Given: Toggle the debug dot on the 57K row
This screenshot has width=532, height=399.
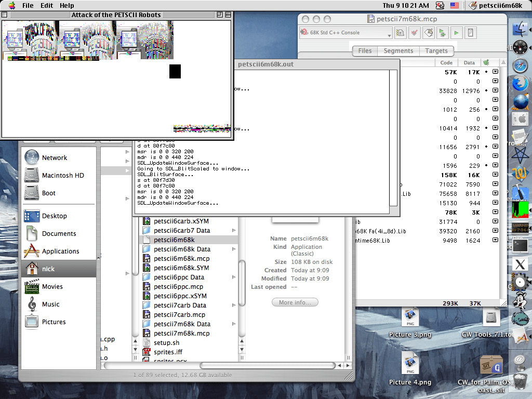Looking at the screenshot, I should pos(486,72).
